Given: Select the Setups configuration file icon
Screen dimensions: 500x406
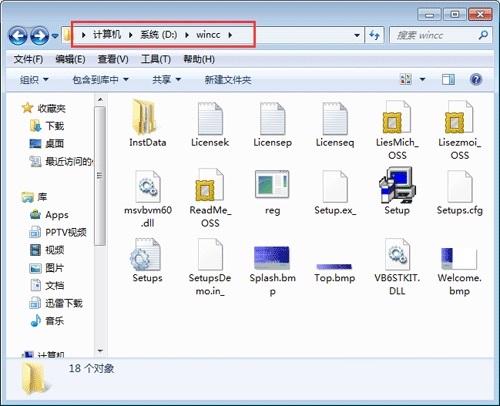Looking at the screenshot, I should [x=146, y=254].
